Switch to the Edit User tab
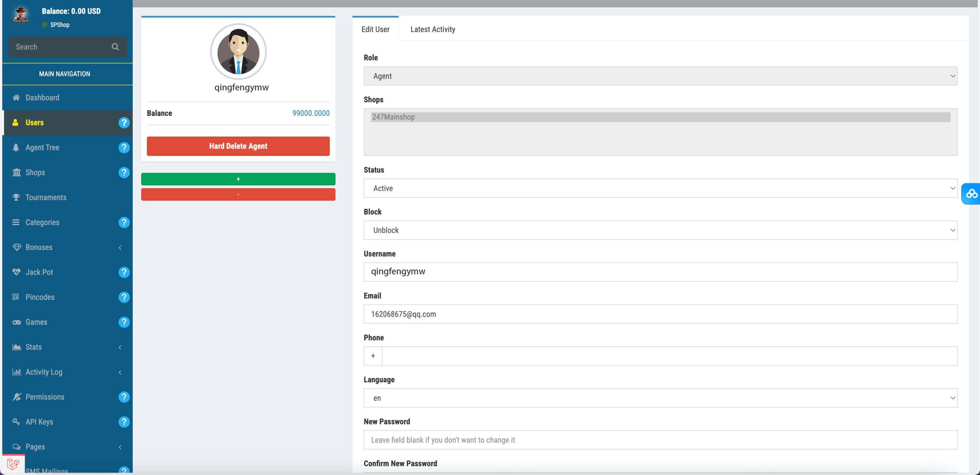Image resolution: width=980 pixels, height=475 pixels. [x=375, y=29]
